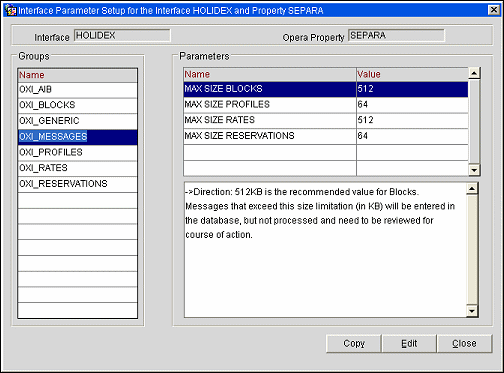Select the OXI_AIB group
This screenshot has width=504, height=373.
pos(77,89)
